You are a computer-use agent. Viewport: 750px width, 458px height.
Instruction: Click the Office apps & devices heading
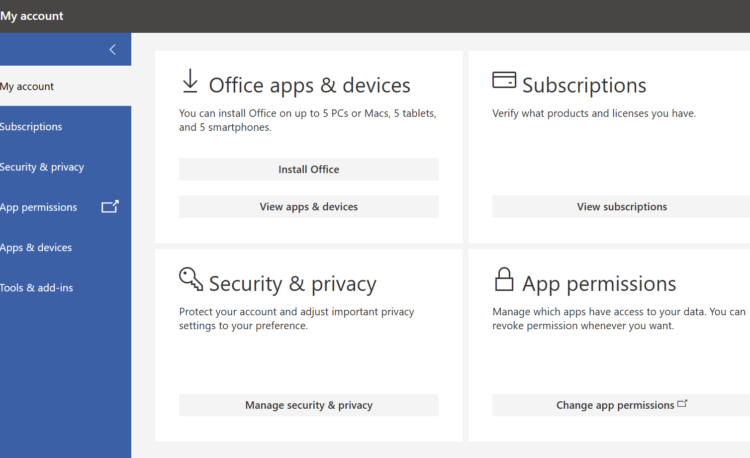[x=309, y=85]
